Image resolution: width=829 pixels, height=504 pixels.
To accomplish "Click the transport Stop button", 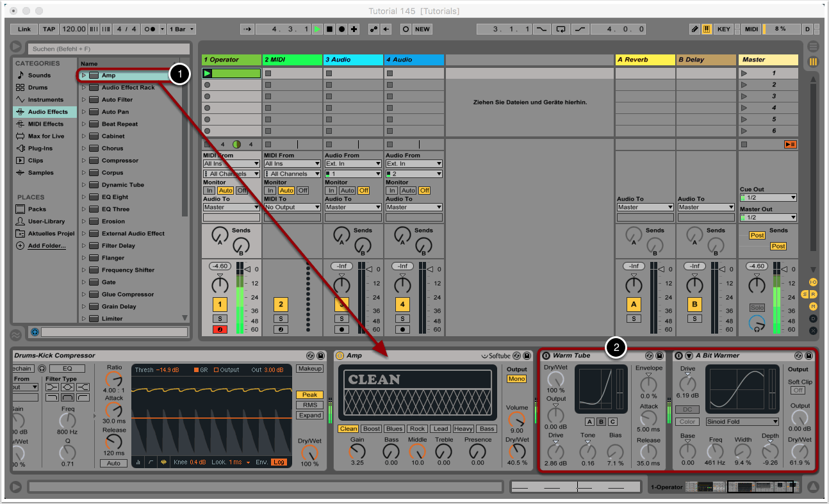I will coord(329,29).
